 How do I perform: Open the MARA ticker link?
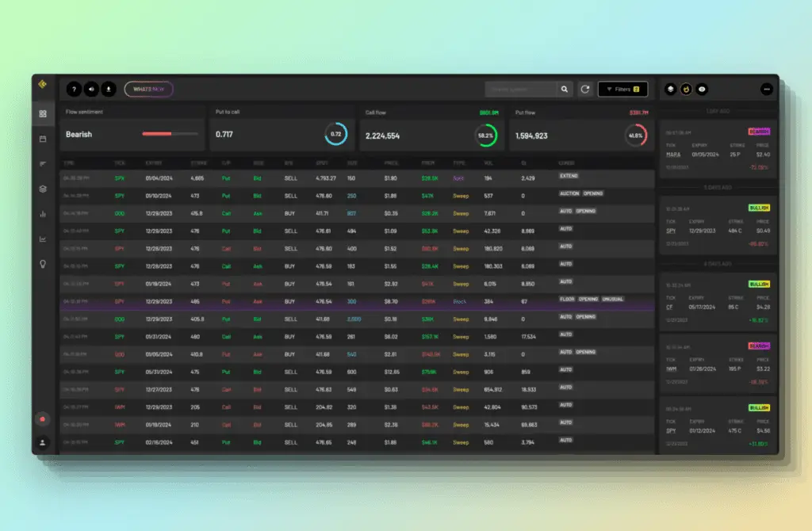click(673, 155)
